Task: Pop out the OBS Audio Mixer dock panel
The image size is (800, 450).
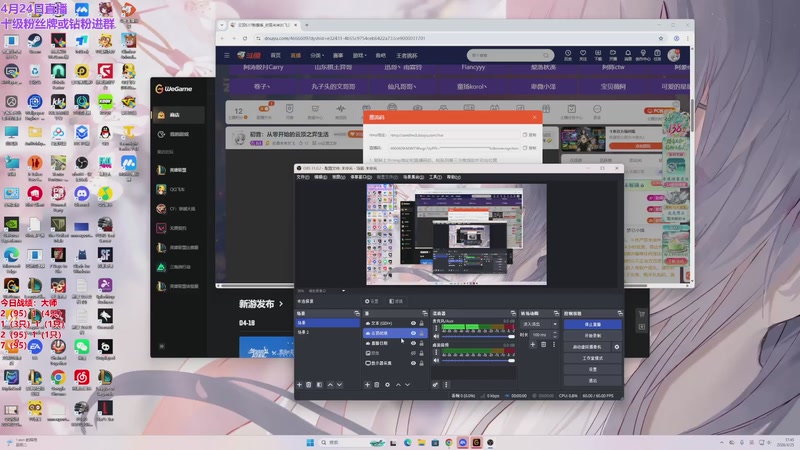Action: click(x=513, y=313)
